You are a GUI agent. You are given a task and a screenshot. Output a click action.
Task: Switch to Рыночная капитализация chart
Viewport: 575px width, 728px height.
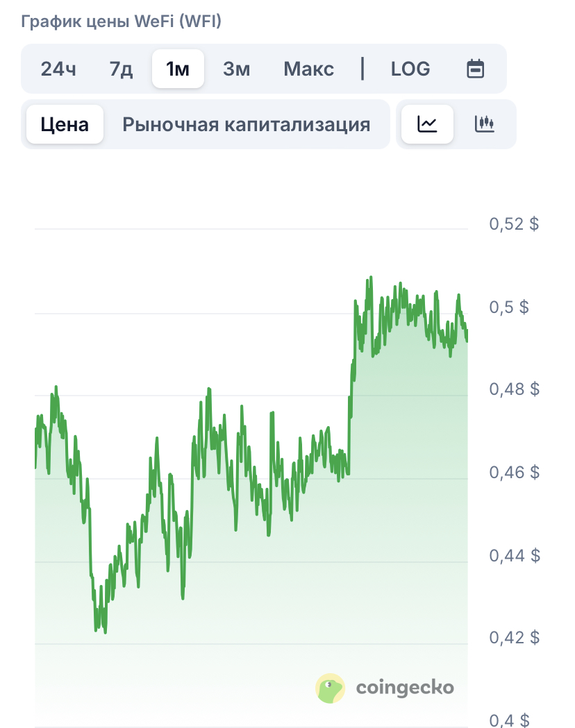pyautogui.click(x=247, y=124)
